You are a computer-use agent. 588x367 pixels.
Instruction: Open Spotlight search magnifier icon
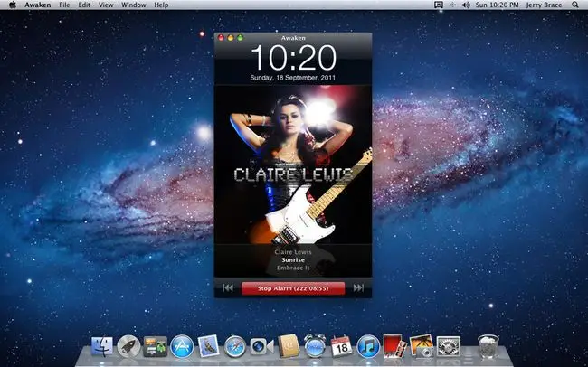[x=574, y=5]
